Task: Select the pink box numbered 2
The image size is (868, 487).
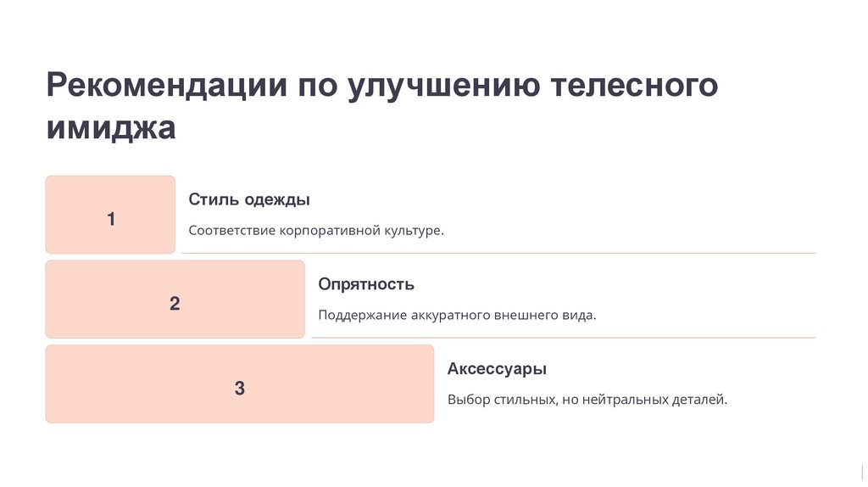Action: pos(175,299)
